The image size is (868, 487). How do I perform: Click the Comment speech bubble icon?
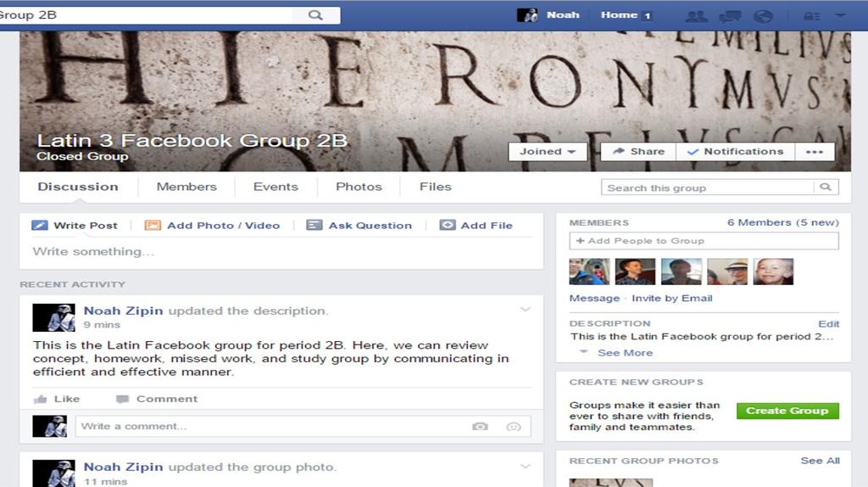tap(122, 399)
